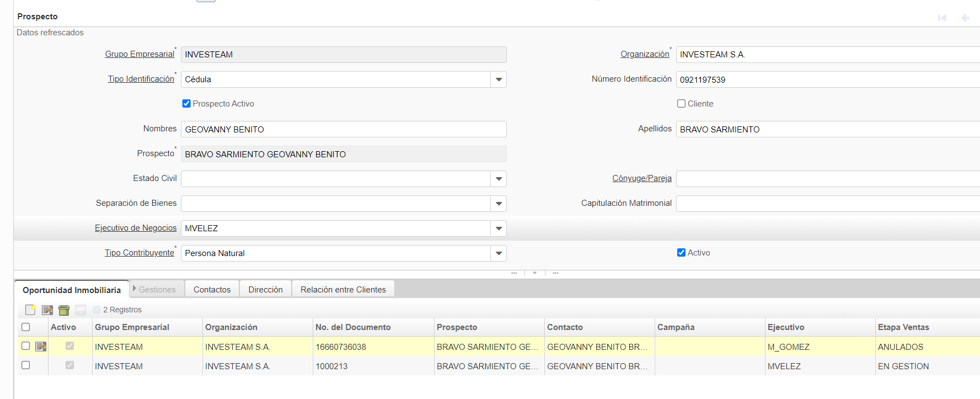Go to first record navigation arrow
This screenshot has width=980, height=399.
click(x=942, y=18)
